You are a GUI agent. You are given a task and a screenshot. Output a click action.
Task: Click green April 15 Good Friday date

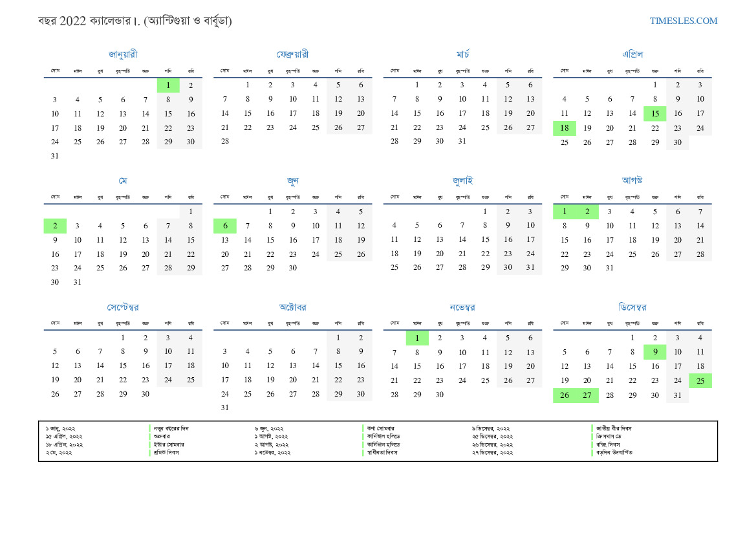[654, 114]
